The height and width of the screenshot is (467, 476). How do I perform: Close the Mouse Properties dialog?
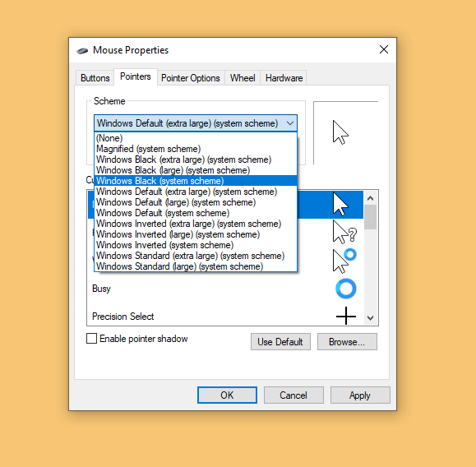tap(384, 49)
